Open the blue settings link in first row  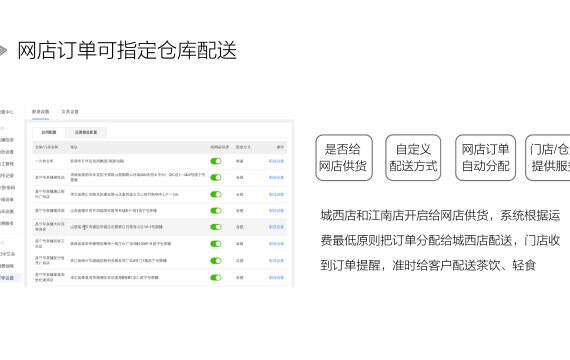click(x=276, y=161)
